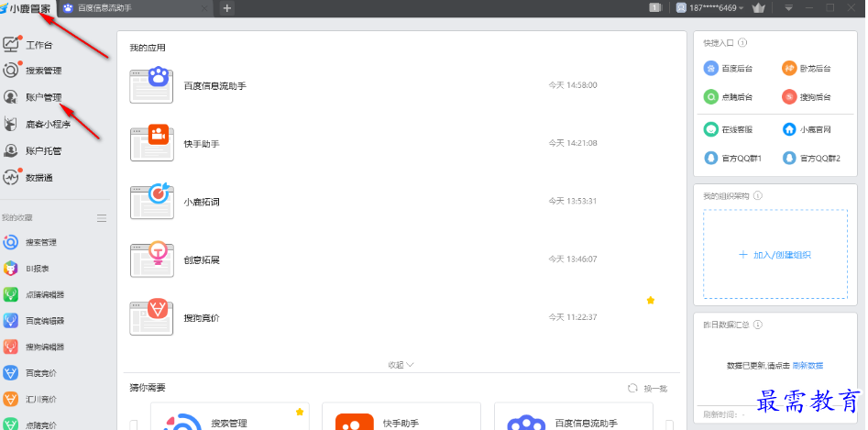Switch to the 小鹿管家 tab

pos(28,7)
